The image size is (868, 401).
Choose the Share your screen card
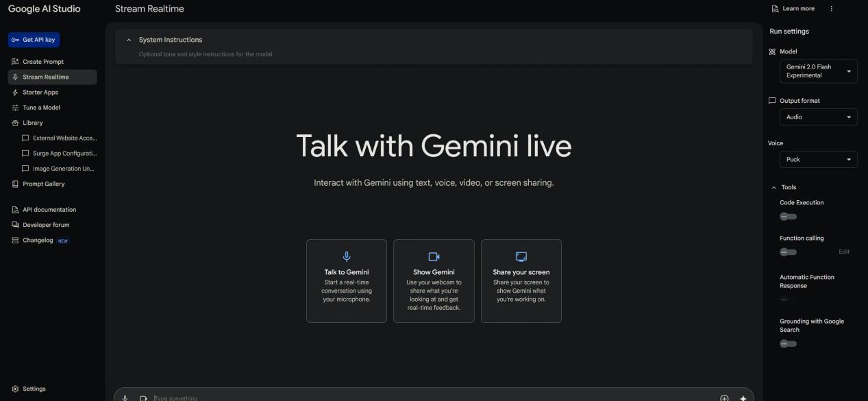521,281
